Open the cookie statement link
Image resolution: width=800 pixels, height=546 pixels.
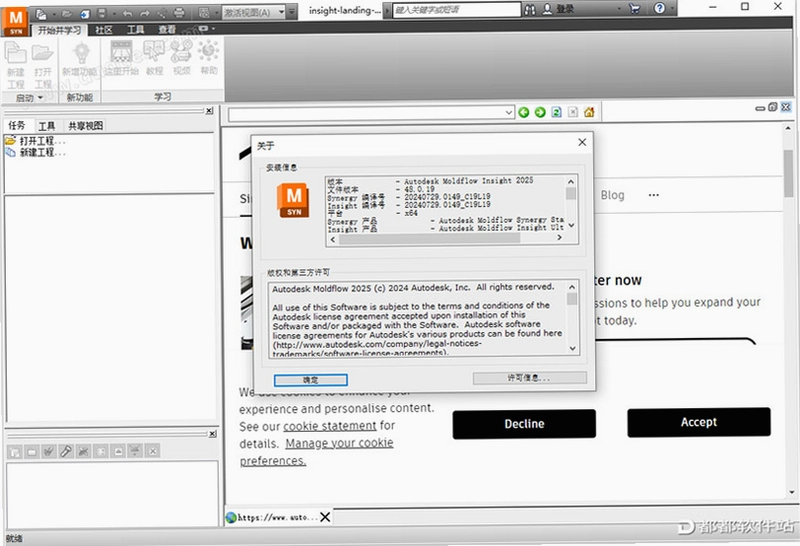330,426
